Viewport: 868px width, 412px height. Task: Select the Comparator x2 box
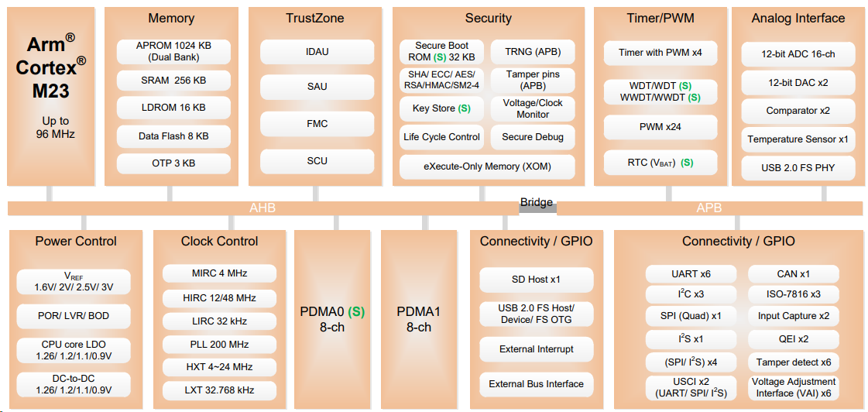click(798, 111)
